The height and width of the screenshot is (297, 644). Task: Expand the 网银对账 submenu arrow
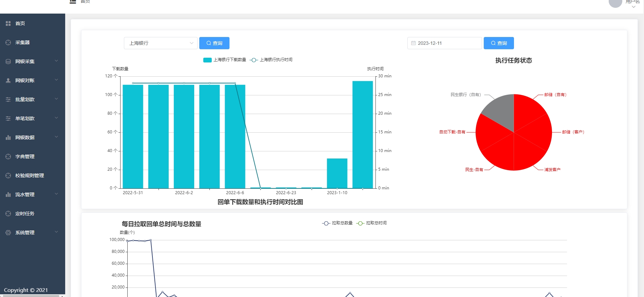56,80
